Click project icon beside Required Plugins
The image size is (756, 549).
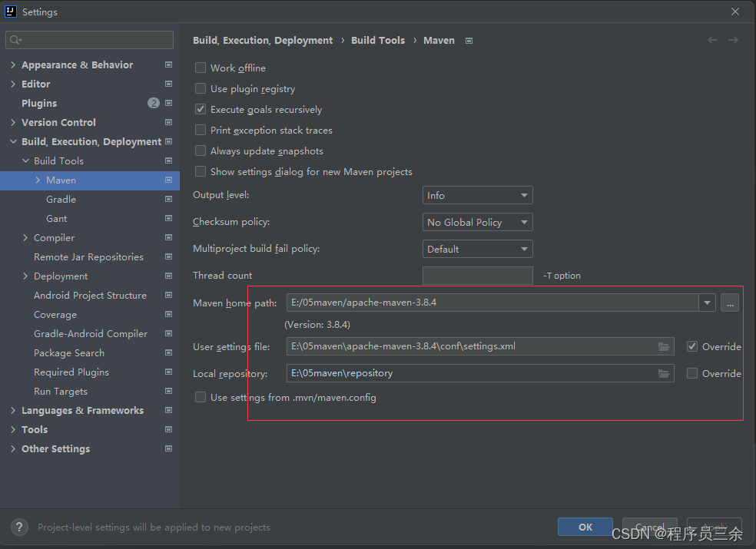[169, 372]
